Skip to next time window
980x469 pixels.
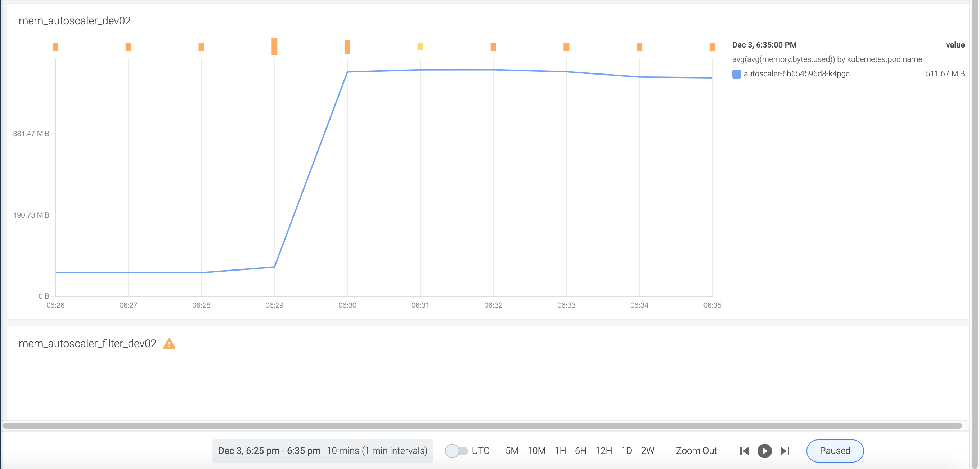click(x=785, y=451)
